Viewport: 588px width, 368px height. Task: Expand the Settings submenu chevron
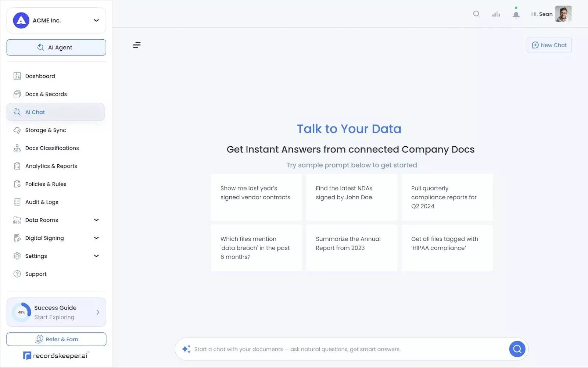(96, 256)
